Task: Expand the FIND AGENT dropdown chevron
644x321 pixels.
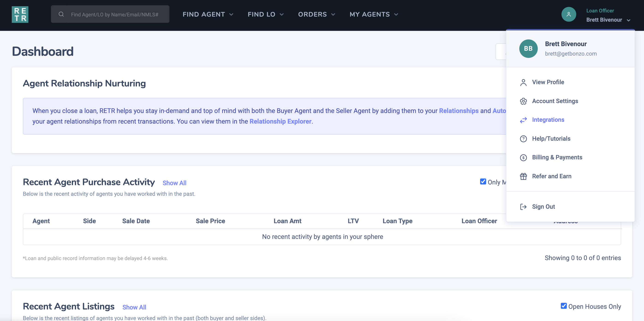Action: tap(231, 14)
